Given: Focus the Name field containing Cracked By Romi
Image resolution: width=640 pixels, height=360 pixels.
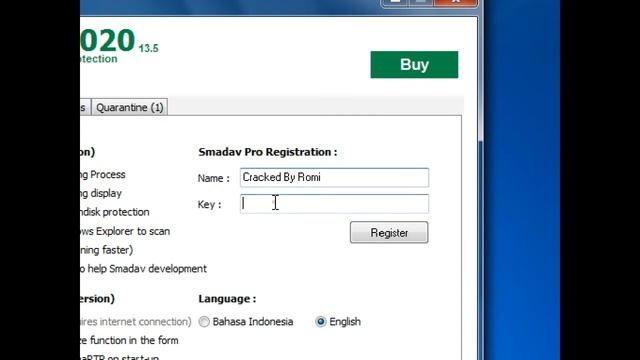Looking at the screenshot, I should [x=334, y=178].
